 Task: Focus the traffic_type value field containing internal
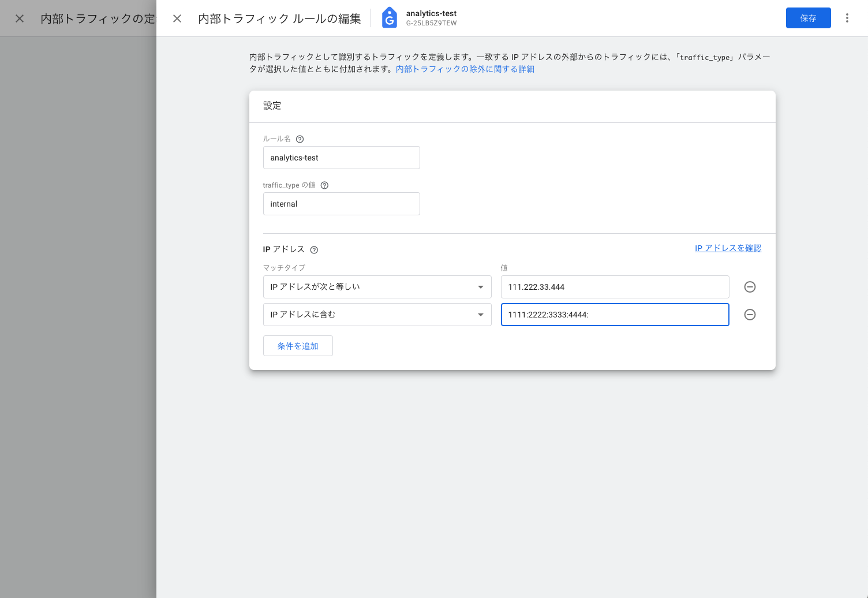[341, 203]
